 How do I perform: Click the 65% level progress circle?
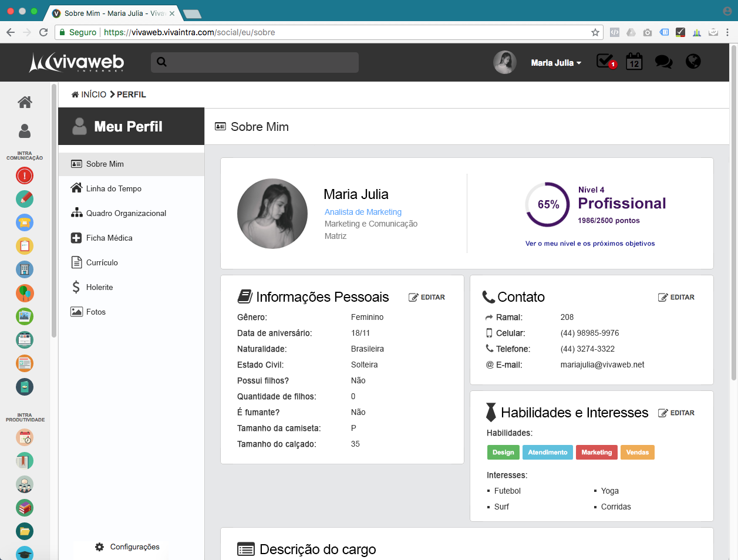point(548,204)
